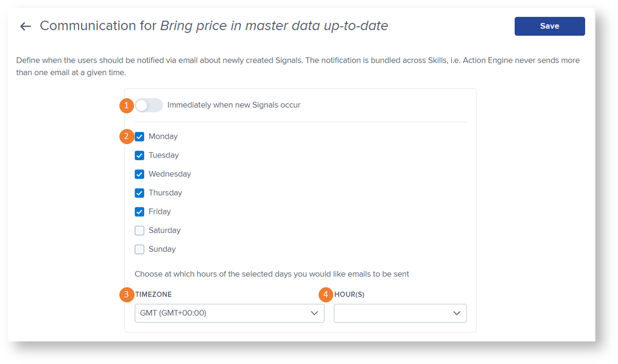Click the orange number 4 callout marker
Viewport: 618px width, 364px height.
pos(326,294)
